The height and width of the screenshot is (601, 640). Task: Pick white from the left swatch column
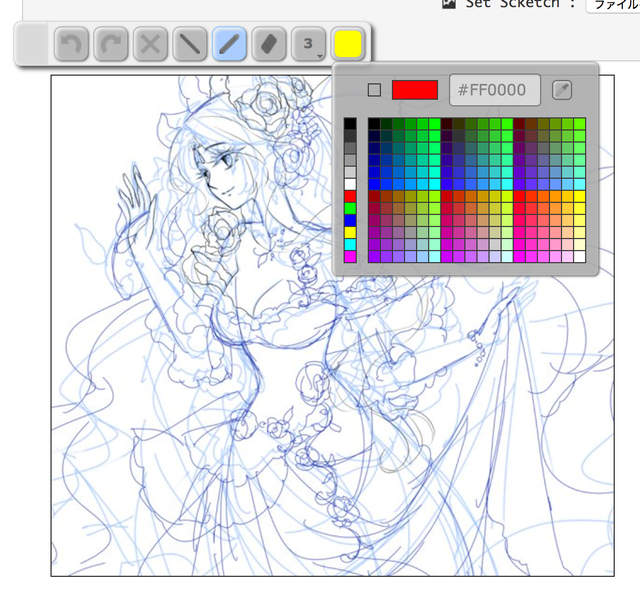pos(350,184)
